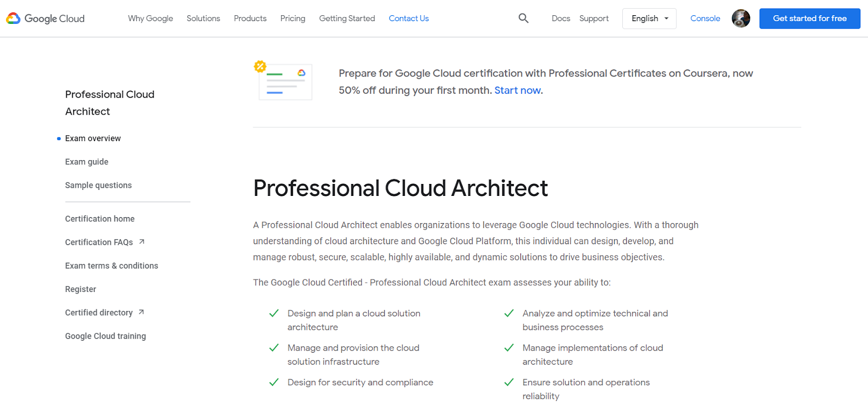The image size is (868, 407).
Task: Open the user profile avatar
Action: 741,18
